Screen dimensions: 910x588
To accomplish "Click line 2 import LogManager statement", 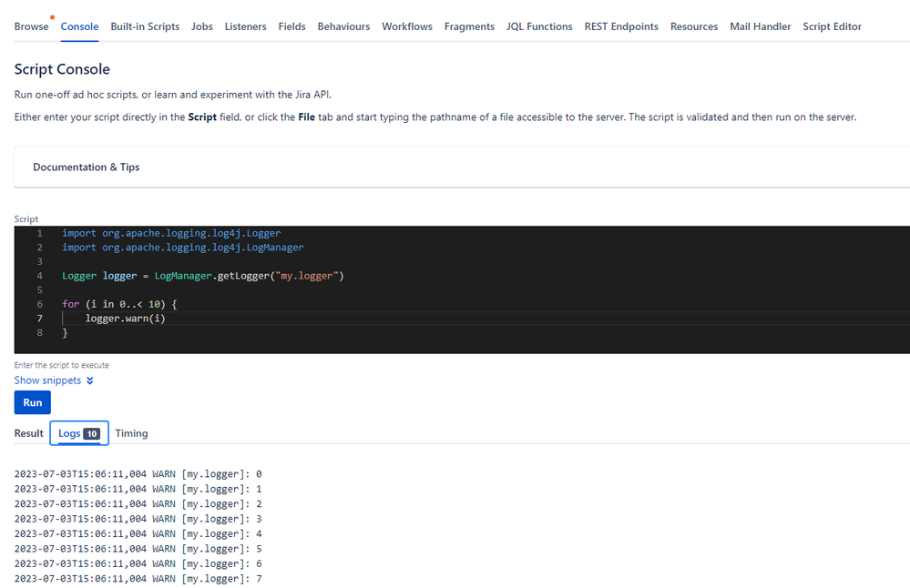I will click(x=183, y=248).
